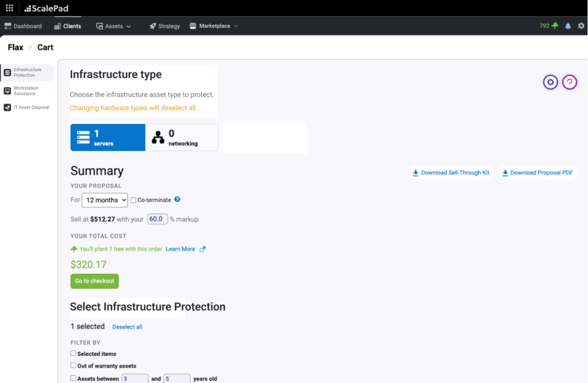Viewport: 588px width, 383px height.
Task: Enable the Out of warranty assets filter
Action: 73,366
